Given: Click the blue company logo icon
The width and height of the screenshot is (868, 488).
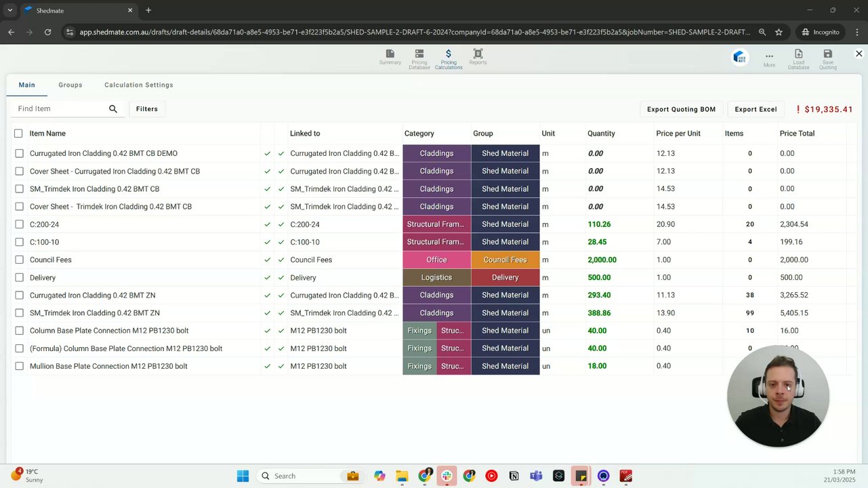Looking at the screenshot, I should pyautogui.click(x=739, y=57).
